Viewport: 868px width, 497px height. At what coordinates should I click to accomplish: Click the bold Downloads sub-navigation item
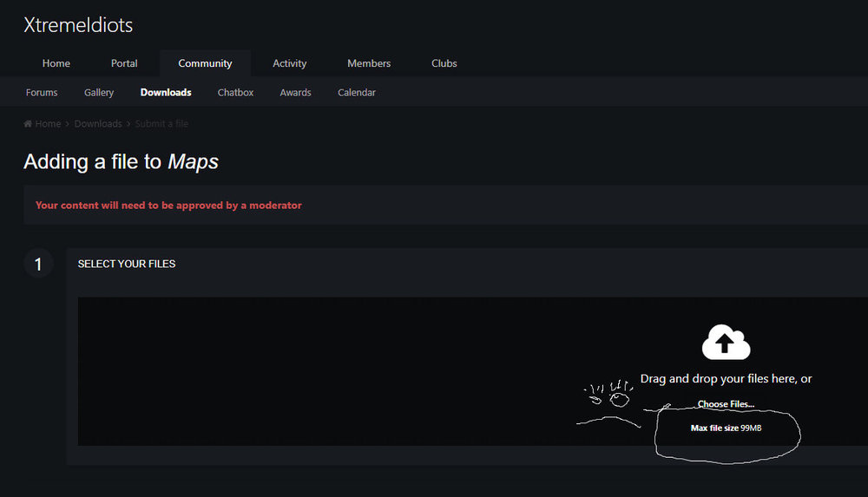click(x=166, y=93)
